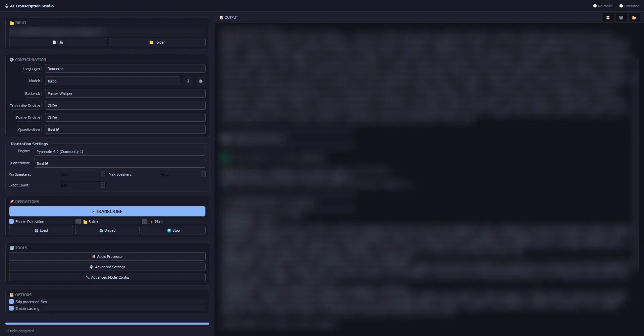644x336 pixels.
Task: Click the 'Exact Count:' label
Action: (19, 185)
